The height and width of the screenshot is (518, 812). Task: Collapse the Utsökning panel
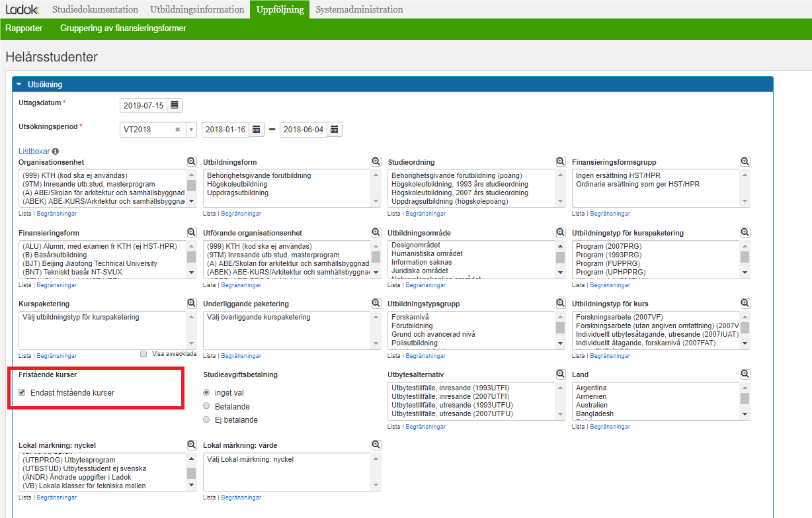coord(19,85)
